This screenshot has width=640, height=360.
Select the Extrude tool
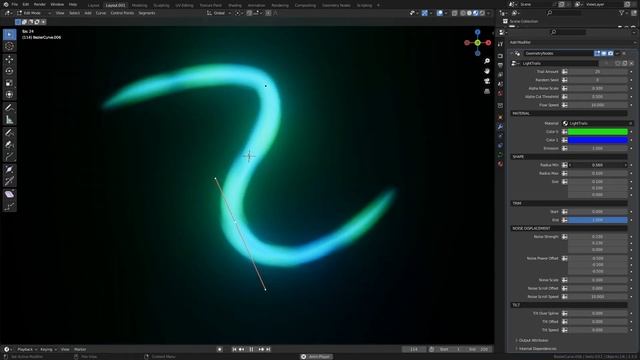(9, 156)
